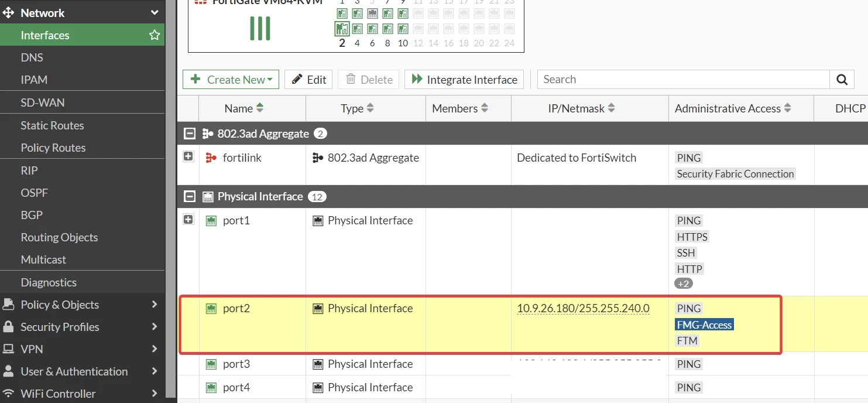The height and width of the screenshot is (403, 868).
Task: Sort by Type using its sort arrows
Action: 370,108
